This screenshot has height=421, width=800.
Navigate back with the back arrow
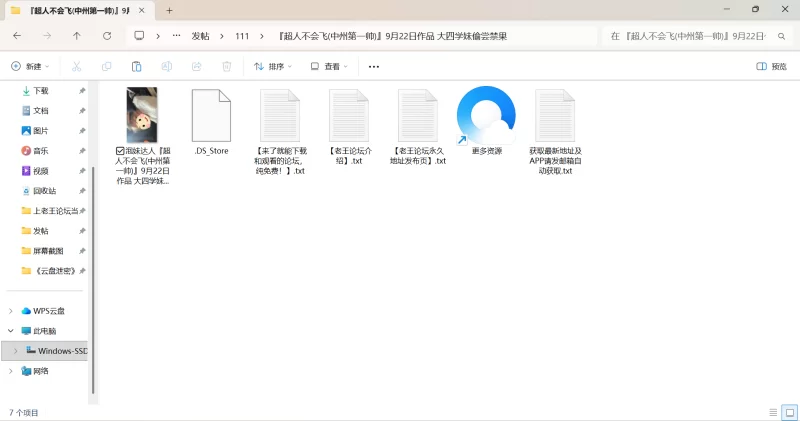17,35
